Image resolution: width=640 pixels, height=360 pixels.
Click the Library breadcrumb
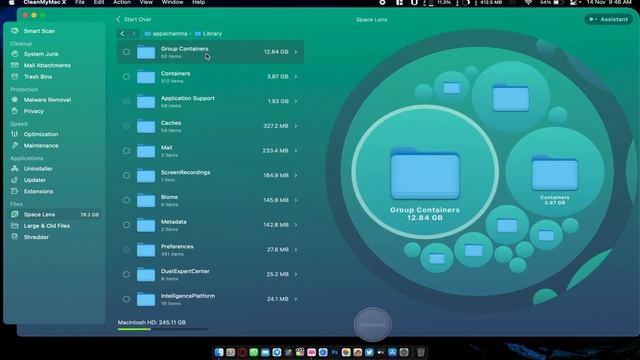tap(209, 34)
